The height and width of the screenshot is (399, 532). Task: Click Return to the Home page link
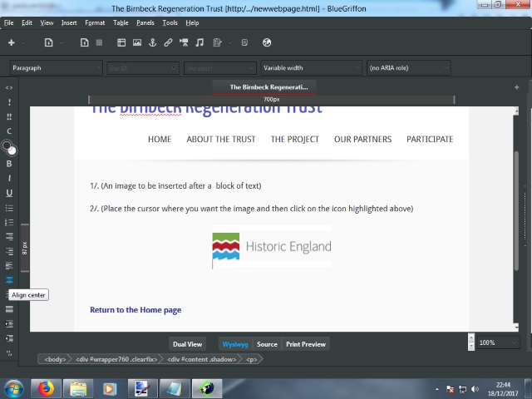pos(135,310)
